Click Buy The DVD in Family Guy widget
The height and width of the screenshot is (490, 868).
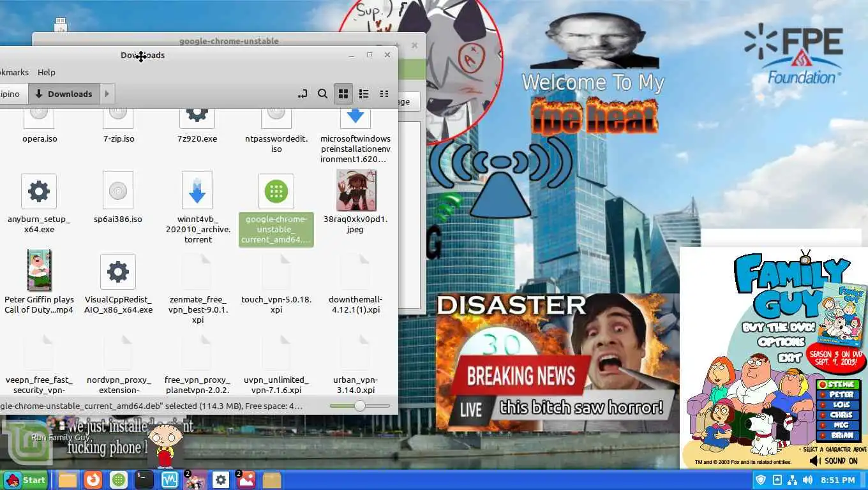tap(779, 327)
